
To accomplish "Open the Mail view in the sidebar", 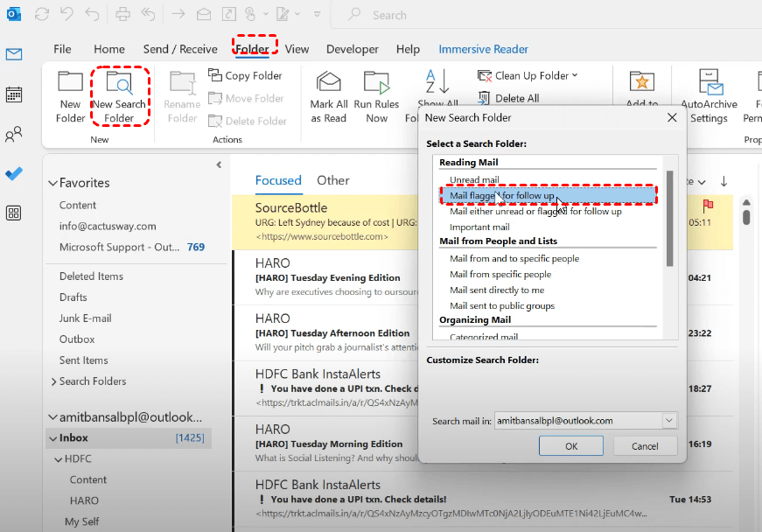I will [x=14, y=54].
